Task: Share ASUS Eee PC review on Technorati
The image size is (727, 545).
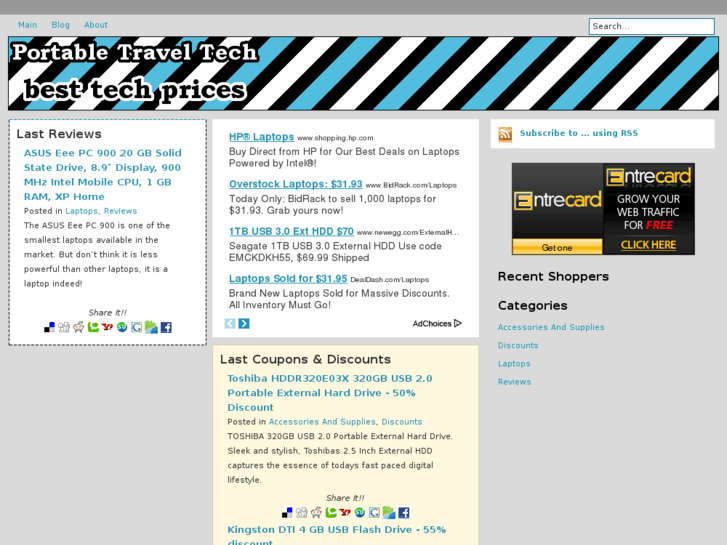Action: click(x=93, y=327)
